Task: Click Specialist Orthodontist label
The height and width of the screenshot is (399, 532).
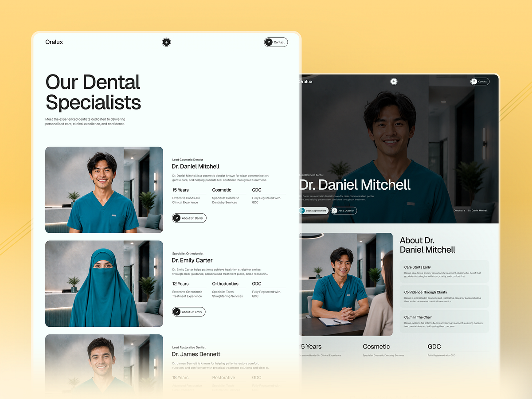Action: point(188,254)
